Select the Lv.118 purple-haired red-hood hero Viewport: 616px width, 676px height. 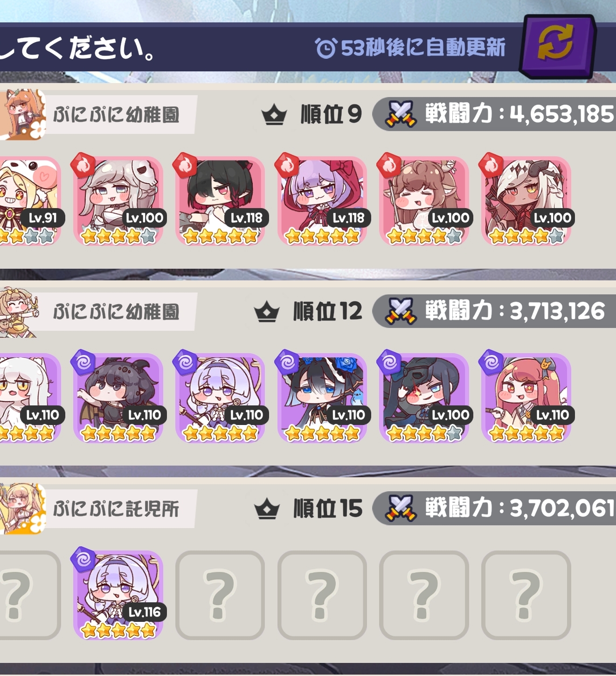(x=322, y=201)
